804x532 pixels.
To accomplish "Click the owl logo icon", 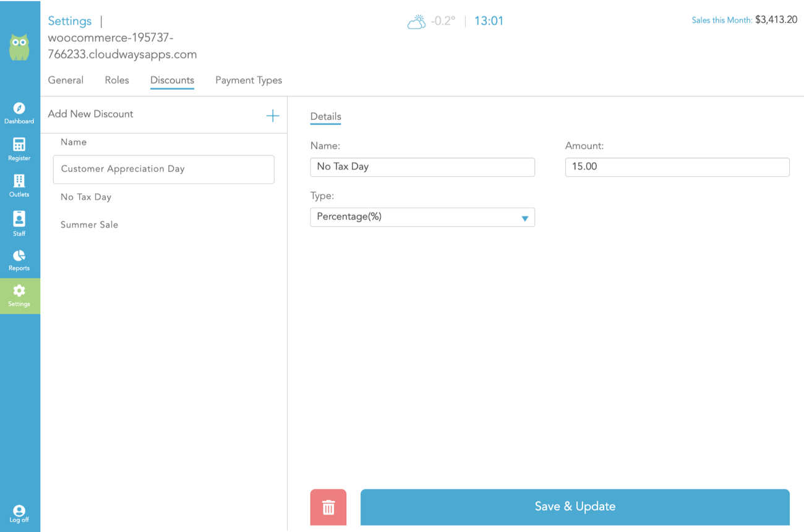I will (x=19, y=47).
